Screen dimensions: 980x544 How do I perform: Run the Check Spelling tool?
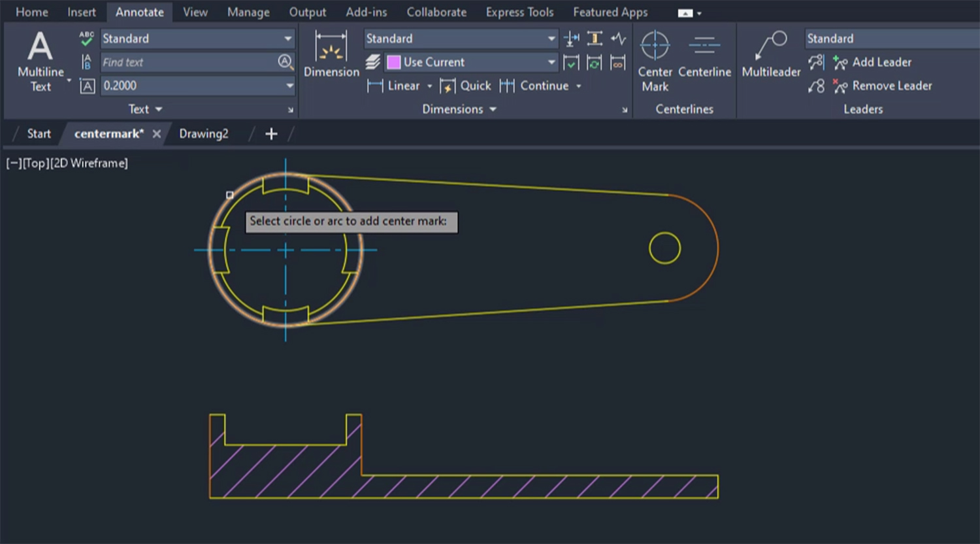[x=86, y=39]
